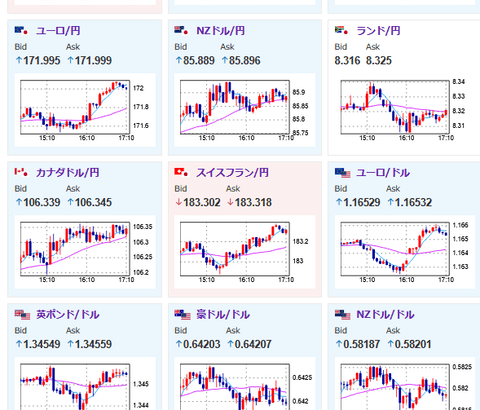Click the Euro/Yen flag icon
This screenshot has width=480, height=410.
click(x=21, y=31)
